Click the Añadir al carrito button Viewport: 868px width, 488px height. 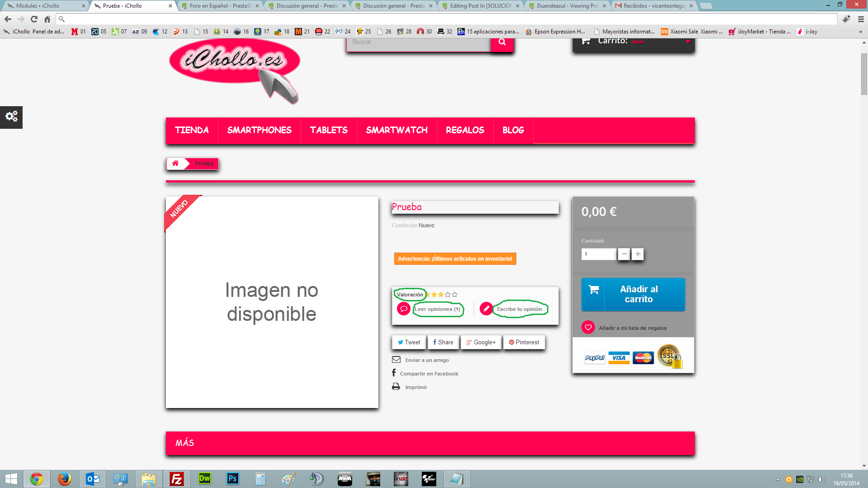pos(633,294)
